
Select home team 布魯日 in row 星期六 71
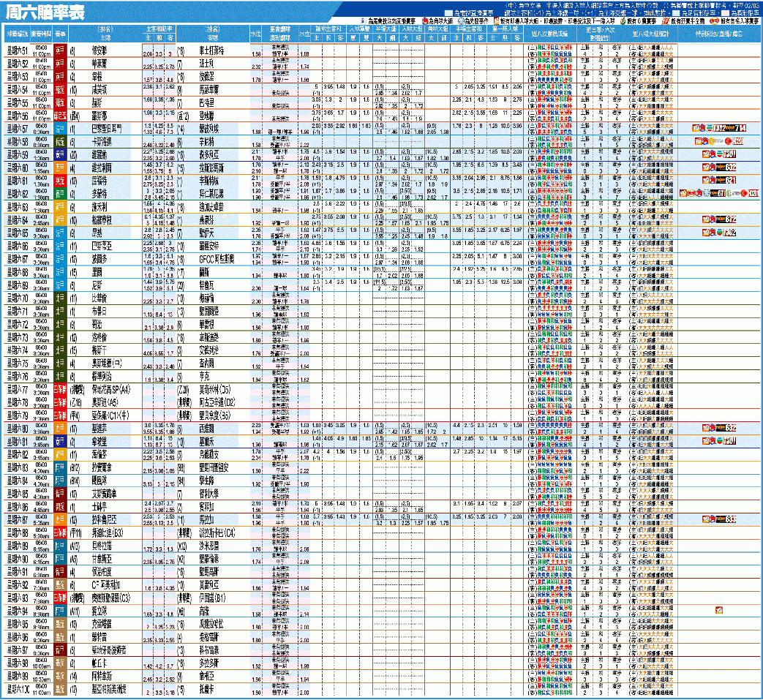99,312
